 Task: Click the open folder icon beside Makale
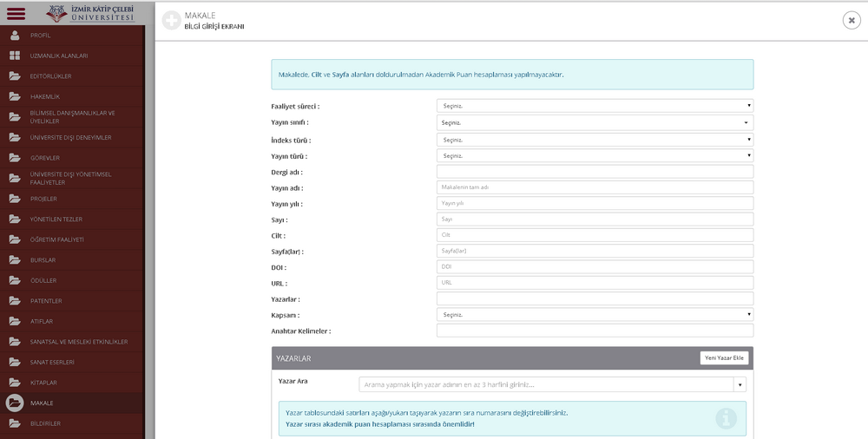[15, 403]
